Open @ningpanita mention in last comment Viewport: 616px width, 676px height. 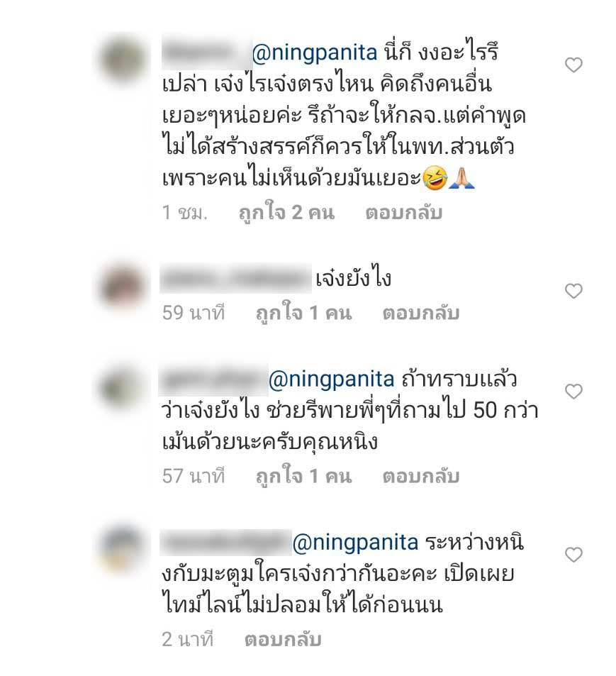(x=355, y=543)
